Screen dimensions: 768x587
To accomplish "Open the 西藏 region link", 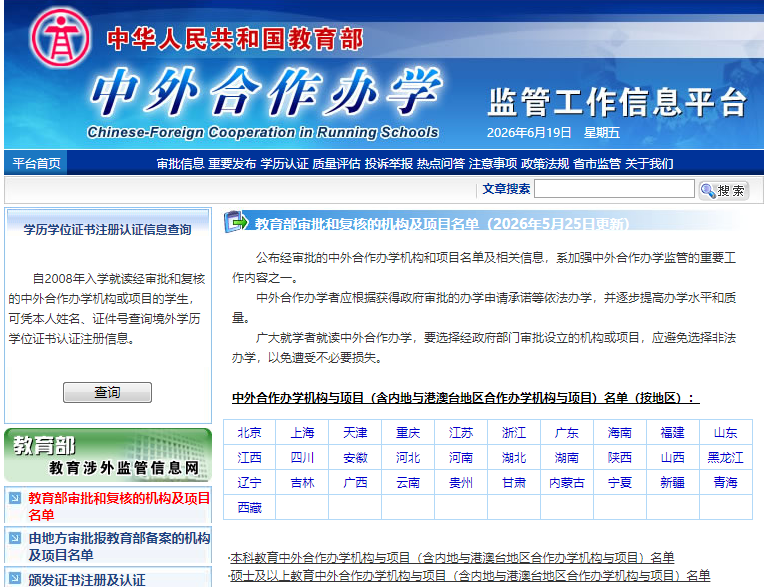I will coord(249,508).
